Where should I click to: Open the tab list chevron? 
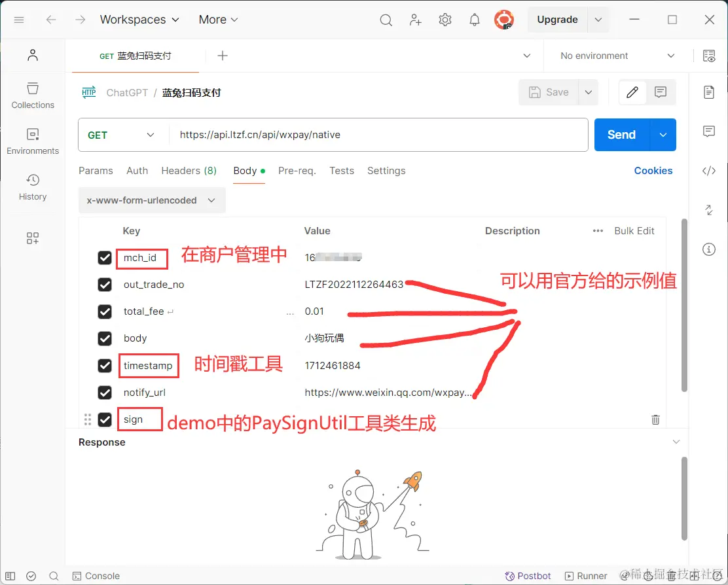(527, 56)
